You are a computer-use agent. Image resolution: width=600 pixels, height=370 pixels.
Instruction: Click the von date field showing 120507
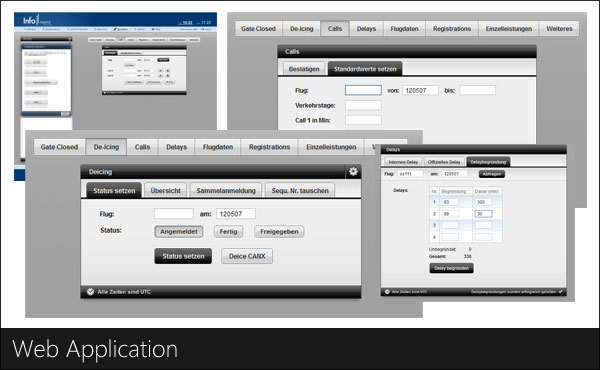pyautogui.click(x=420, y=90)
